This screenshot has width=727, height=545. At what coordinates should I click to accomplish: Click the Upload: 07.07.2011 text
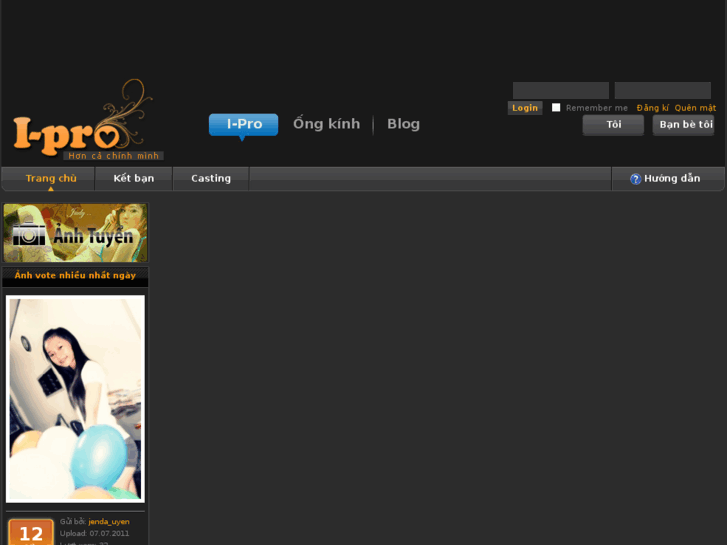(x=95, y=533)
